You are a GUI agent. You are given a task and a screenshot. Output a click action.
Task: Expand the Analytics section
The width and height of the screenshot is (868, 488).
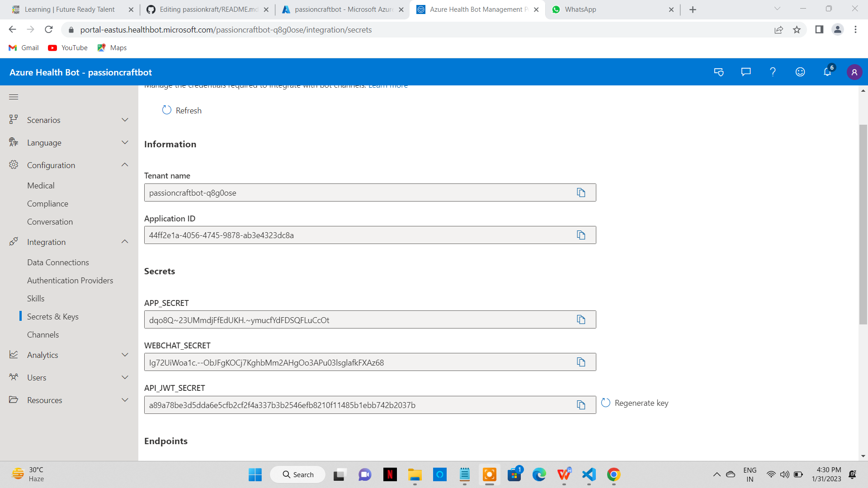[125, 355]
